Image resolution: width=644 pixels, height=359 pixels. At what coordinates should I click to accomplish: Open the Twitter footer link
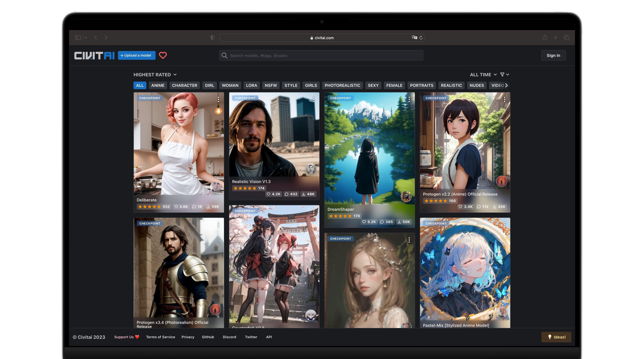click(x=251, y=337)
